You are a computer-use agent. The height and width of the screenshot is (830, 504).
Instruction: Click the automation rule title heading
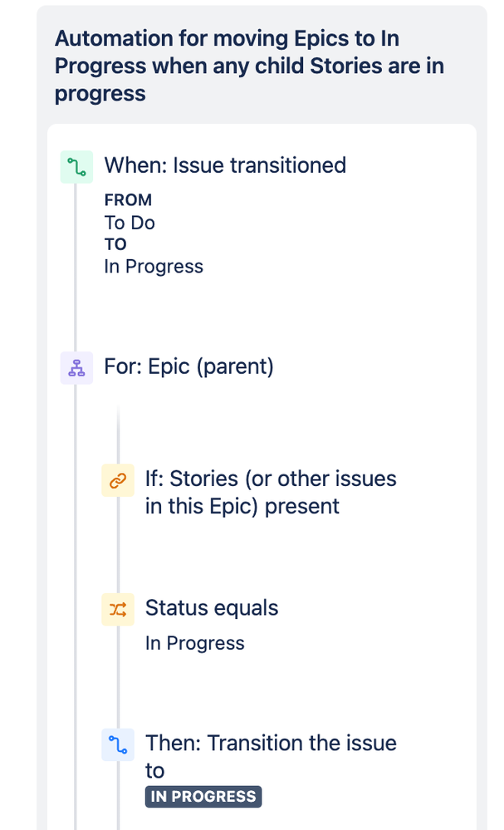click(249, 66)
